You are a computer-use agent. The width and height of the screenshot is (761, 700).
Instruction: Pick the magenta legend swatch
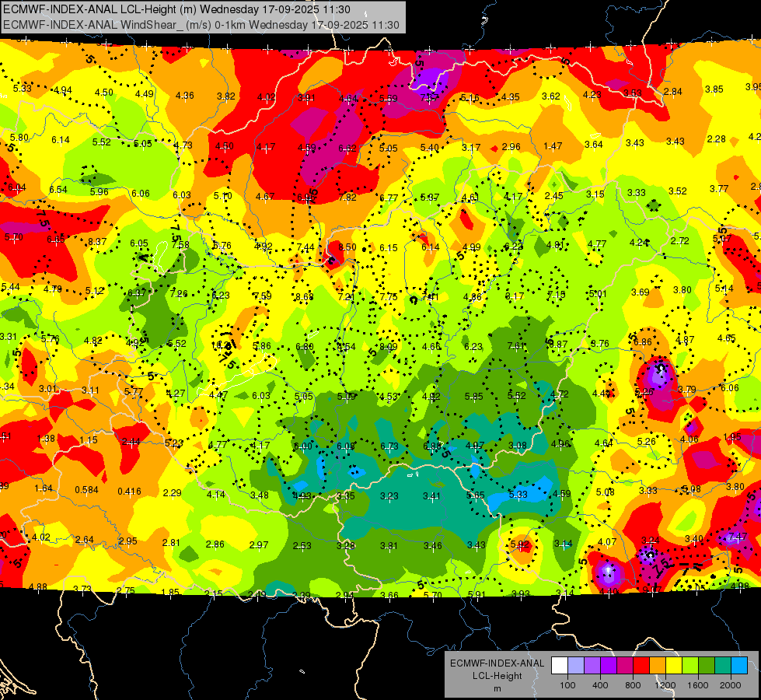[625, 666]
